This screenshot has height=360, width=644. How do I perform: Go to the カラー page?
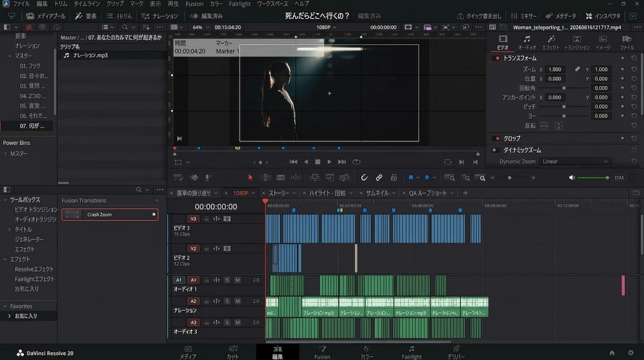(367, 352)
